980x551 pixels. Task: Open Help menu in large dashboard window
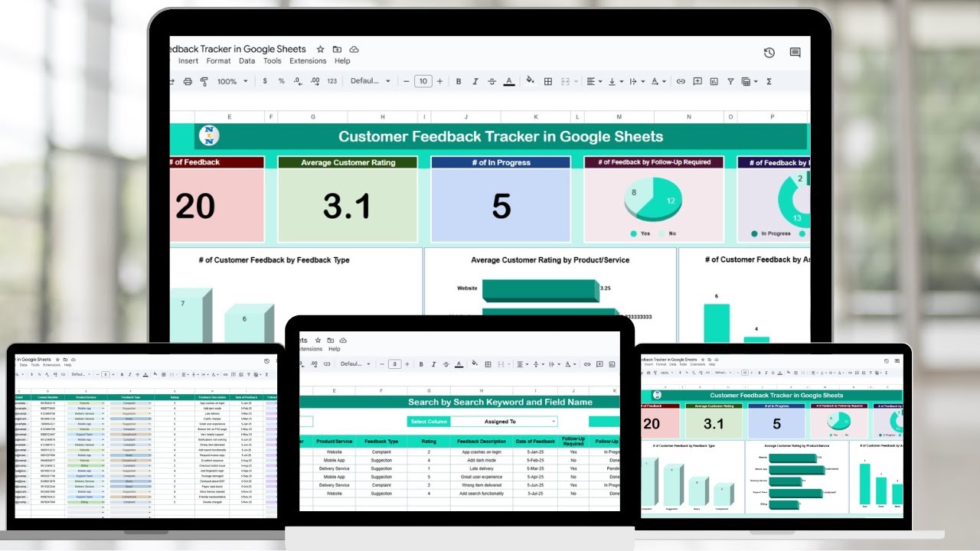[342, 61]
